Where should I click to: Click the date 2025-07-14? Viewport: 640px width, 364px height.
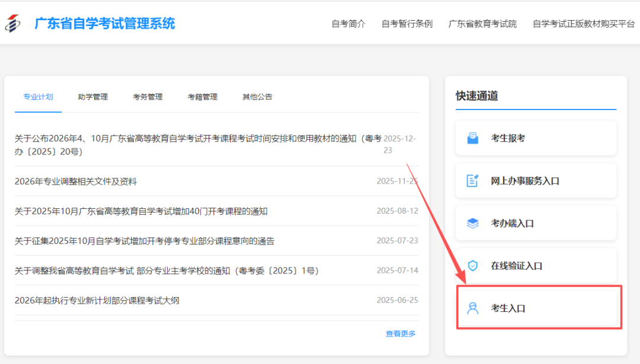397,270
